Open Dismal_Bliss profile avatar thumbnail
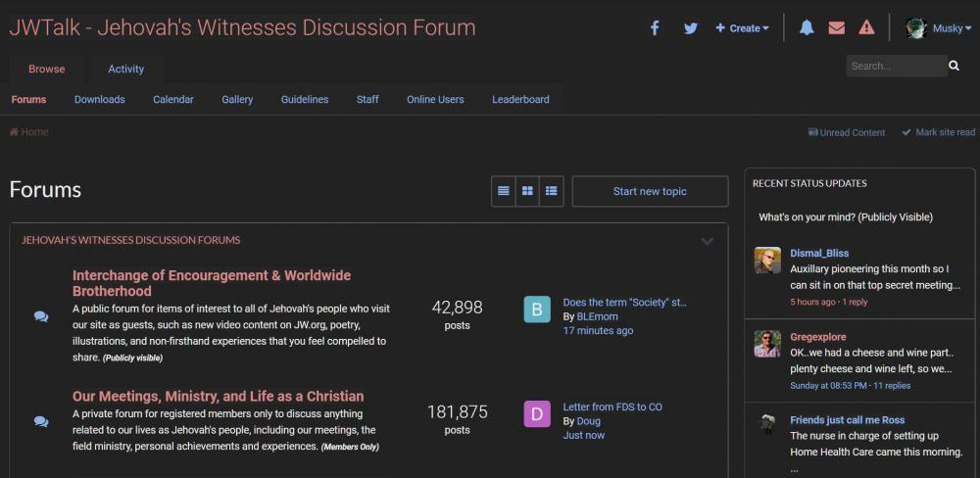 767,261
